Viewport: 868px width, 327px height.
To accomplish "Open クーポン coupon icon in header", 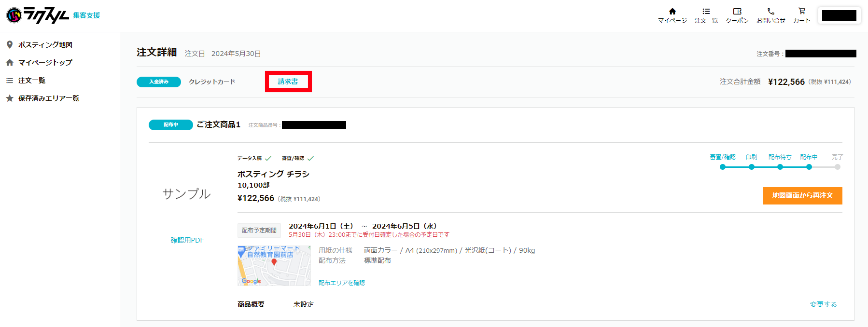I will point(737,12).
